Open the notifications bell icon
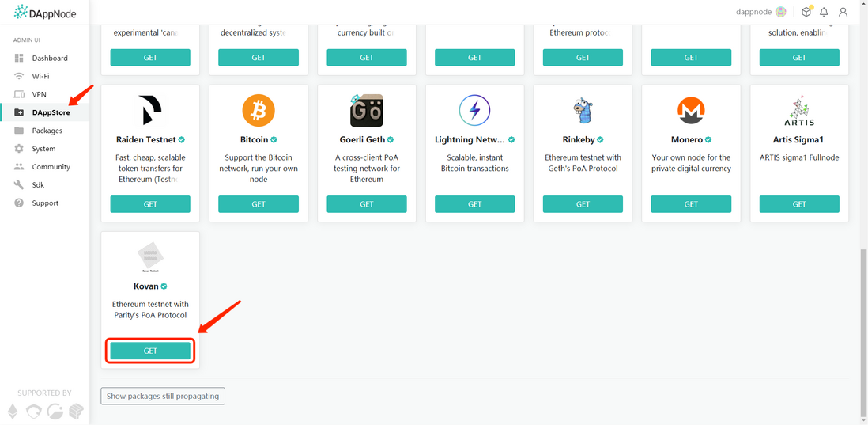The height and width of the screenshot is (425, 868). click(825, 12)
